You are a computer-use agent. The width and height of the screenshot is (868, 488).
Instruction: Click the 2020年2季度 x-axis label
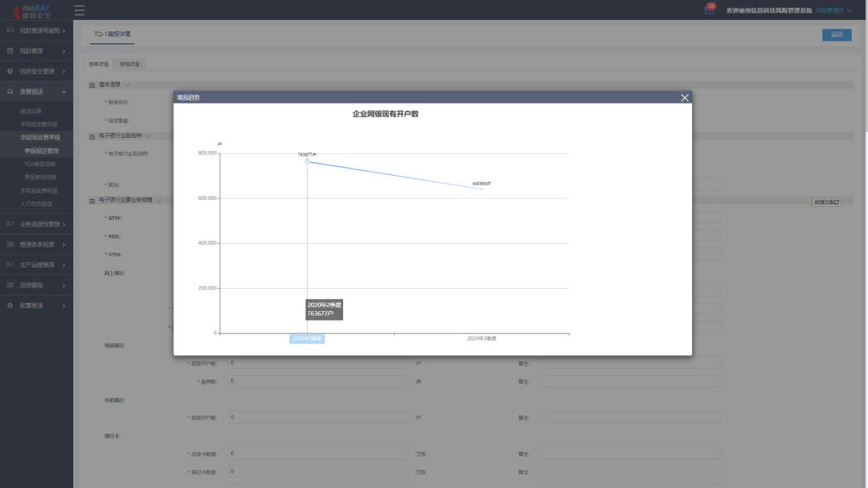(307, 339)
